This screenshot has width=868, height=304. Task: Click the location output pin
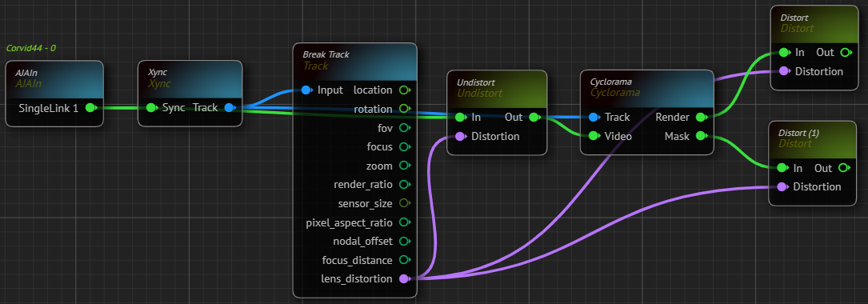403,90
